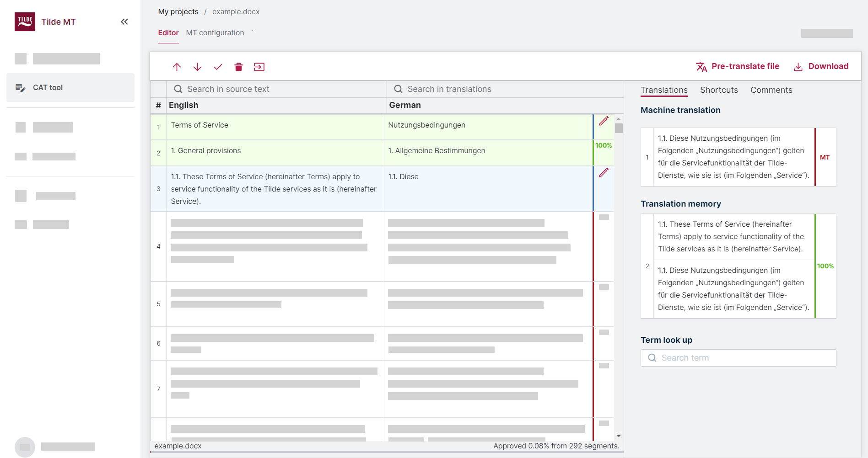The height and width of the screenshot is (458, 868).
Task: Download the translated file
Action: [821, 66]
